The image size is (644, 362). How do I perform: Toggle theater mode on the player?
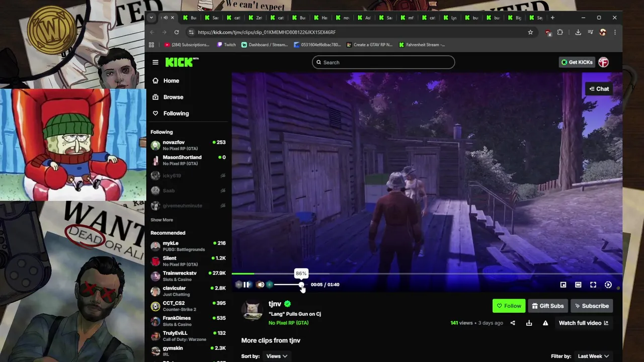click(x=578, y=285)
